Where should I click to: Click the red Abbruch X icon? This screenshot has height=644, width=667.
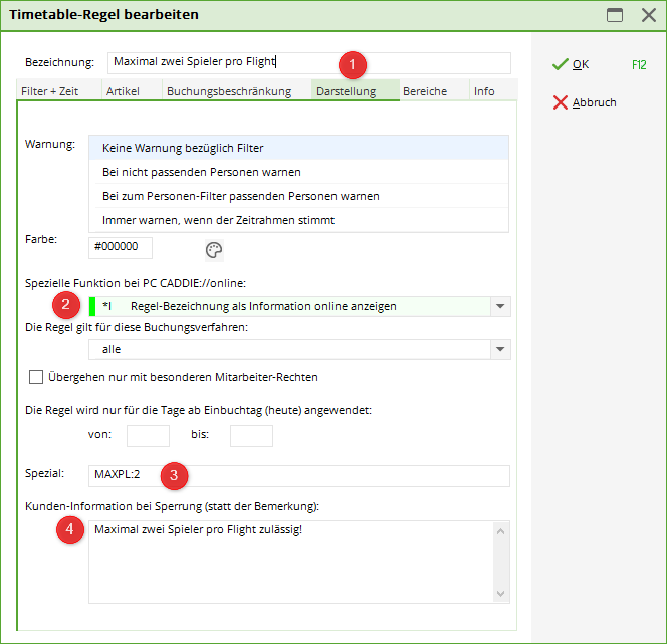[x=560, y=102]
